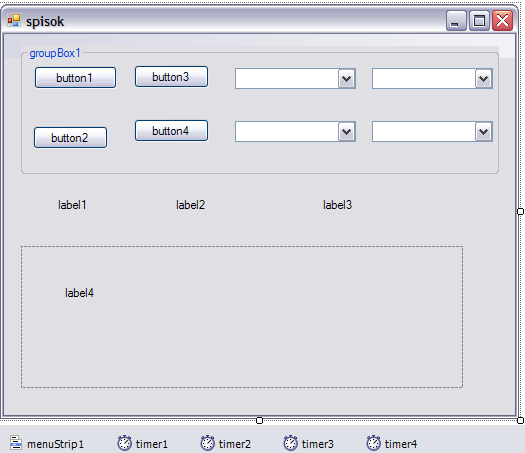Click button4 in groupBox1
The height and width of the screenshot is (453, 525).
[x=171, y=131]
